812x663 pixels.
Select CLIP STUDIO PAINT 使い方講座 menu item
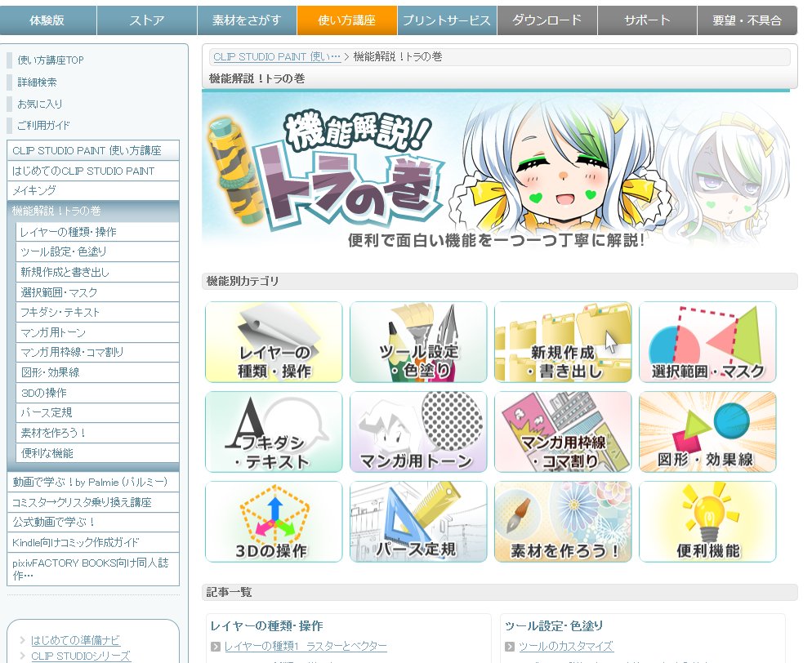click(x=93, y=150)
